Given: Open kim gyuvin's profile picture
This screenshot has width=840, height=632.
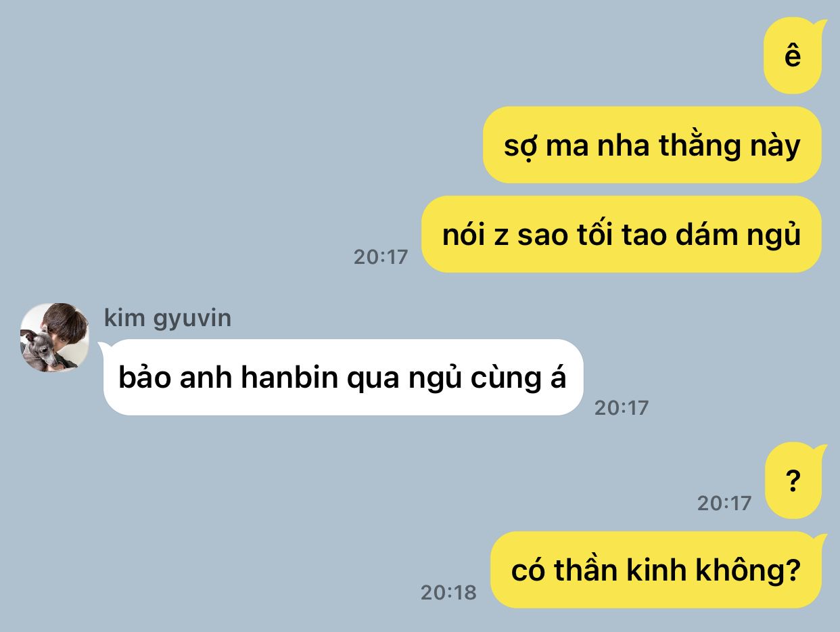Looking at the screenshot, I should 55,337.
